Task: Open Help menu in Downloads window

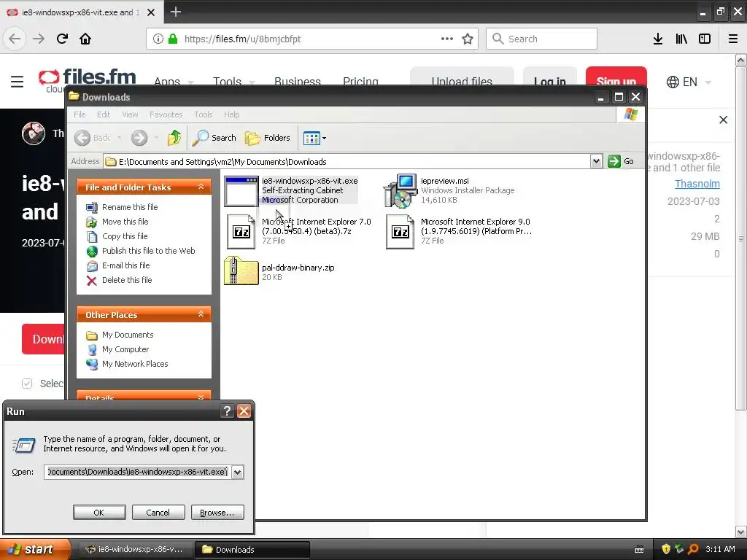Action: (x=231, y=114)
